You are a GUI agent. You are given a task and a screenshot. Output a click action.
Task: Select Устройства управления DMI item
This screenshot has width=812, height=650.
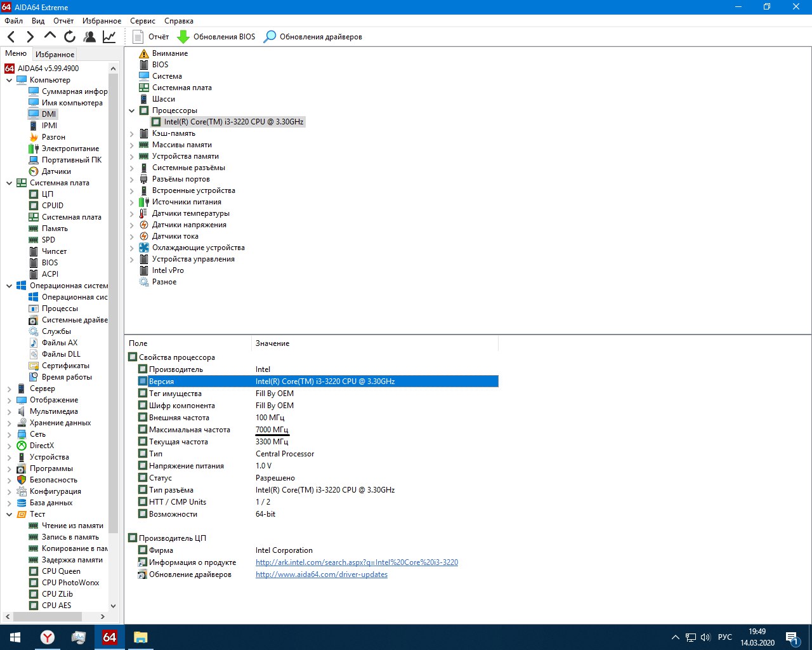coord(187,259)
